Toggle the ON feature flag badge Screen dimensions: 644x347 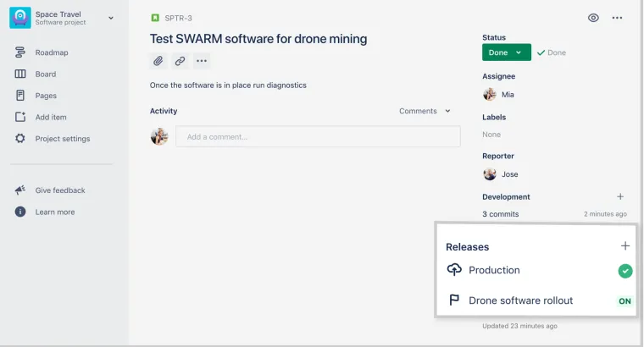tap(625, 301)
